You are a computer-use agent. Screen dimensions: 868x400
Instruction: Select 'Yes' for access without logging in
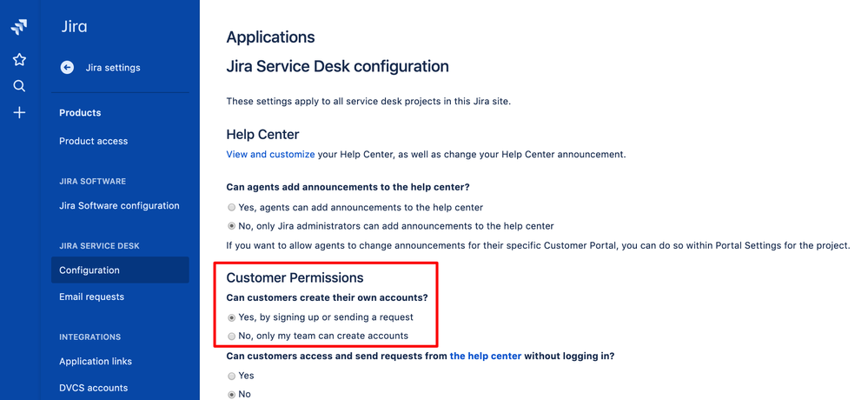(x=231, y=376)
